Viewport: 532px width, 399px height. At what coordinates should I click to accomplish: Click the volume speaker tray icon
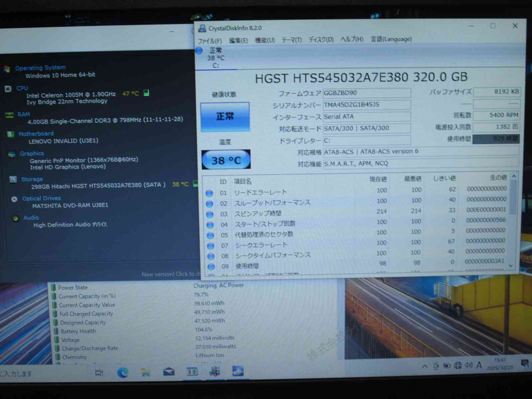pos(468,365)
